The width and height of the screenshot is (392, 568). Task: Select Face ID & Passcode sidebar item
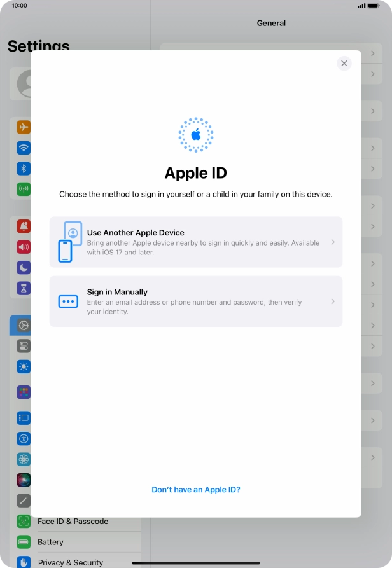click(73, 522)
